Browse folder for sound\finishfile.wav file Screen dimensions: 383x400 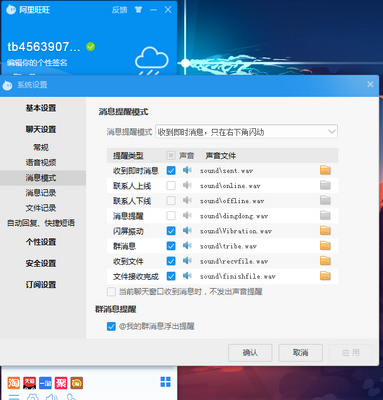[x=325, y=276]
